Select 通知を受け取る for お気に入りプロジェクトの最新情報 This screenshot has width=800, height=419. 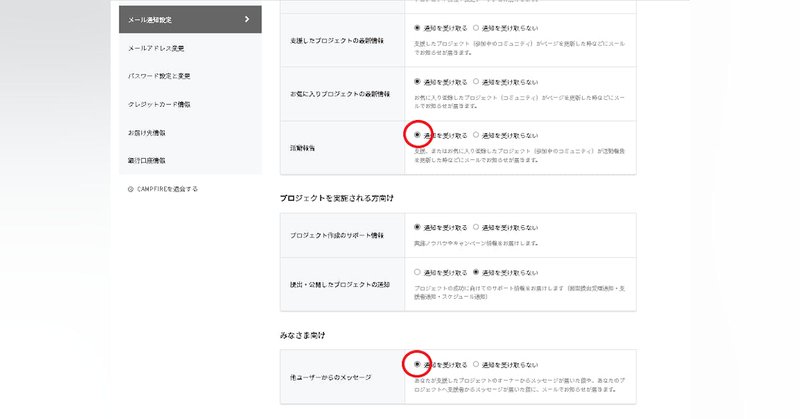click(417, 82)
